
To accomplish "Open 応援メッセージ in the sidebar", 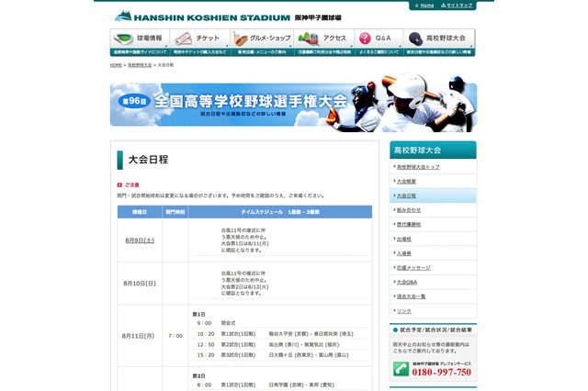I will (x=413, y=268).
